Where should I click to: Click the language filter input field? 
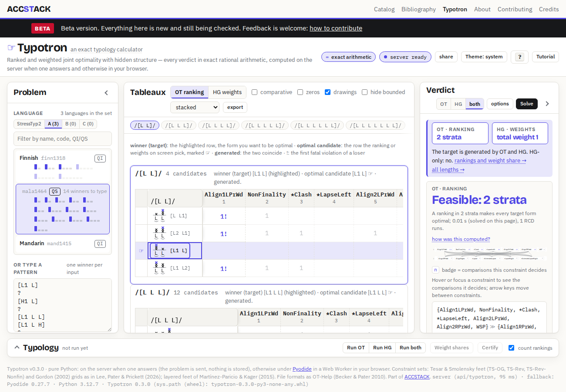pos(63,139)
